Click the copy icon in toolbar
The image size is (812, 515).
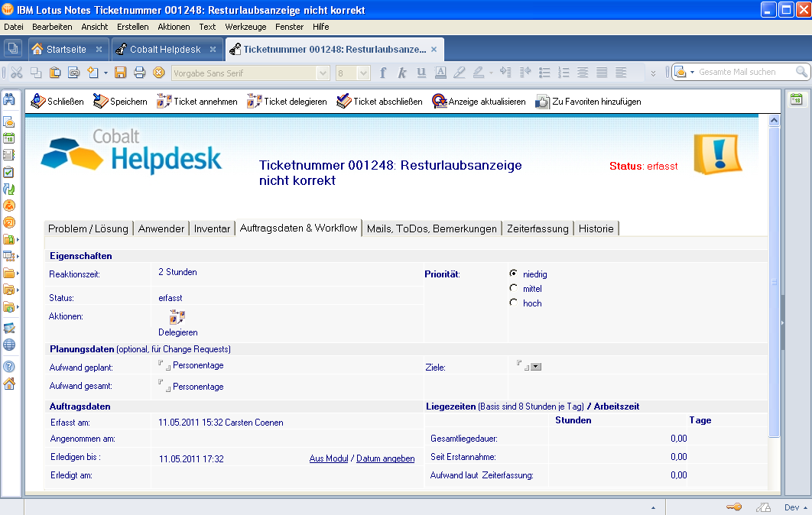coord(36,73)
